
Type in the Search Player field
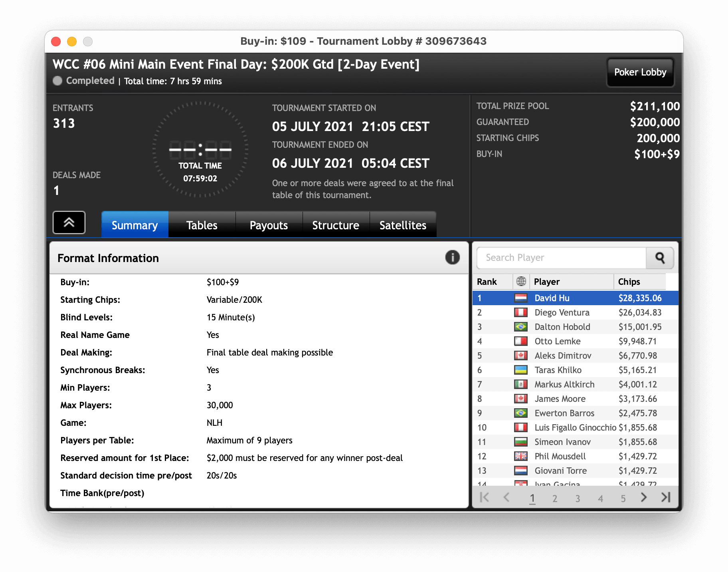coord(561,258)
